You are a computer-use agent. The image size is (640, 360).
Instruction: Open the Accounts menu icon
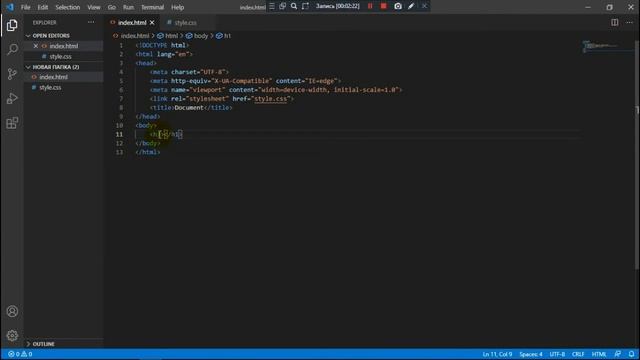pos(12,311)
